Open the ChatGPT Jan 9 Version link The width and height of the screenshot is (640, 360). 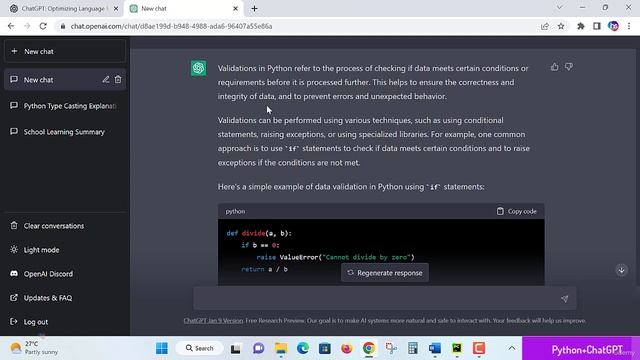click(x=213, y=321)
